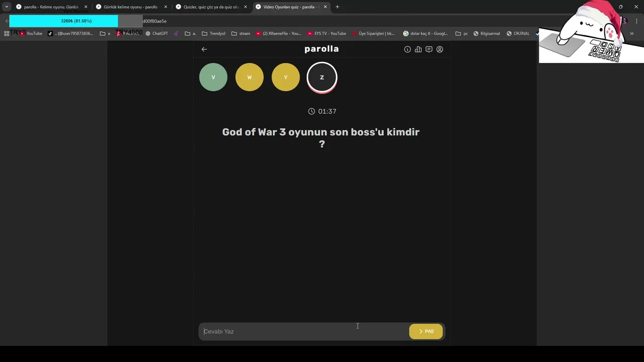Screen dimensions: 644x362
Task: Open the dolar kaç tl Google bookmark
Action: (425, 34)
